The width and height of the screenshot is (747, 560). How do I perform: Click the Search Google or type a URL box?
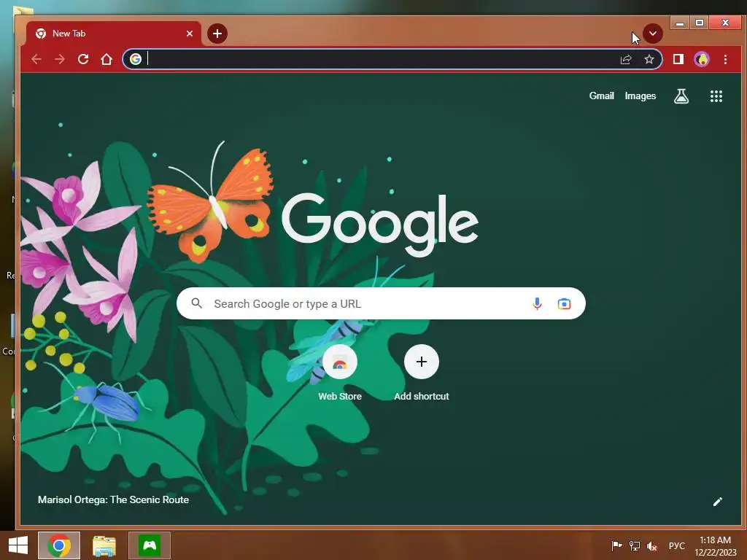pyautogui.click(x=381, y=303)
